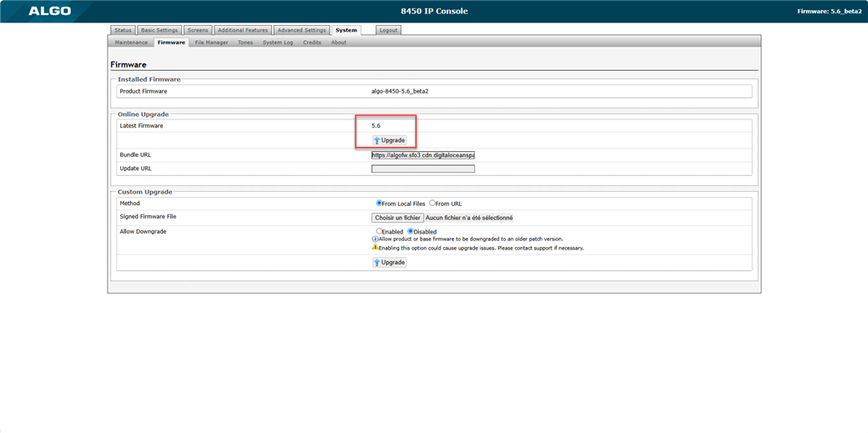The image size is (868, 433).
Task: Open the Additional Features tab
Action: (242, 30)
